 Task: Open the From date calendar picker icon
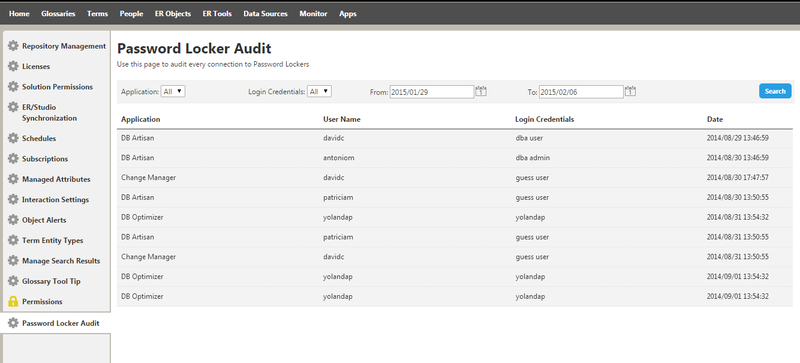[481, 91]
